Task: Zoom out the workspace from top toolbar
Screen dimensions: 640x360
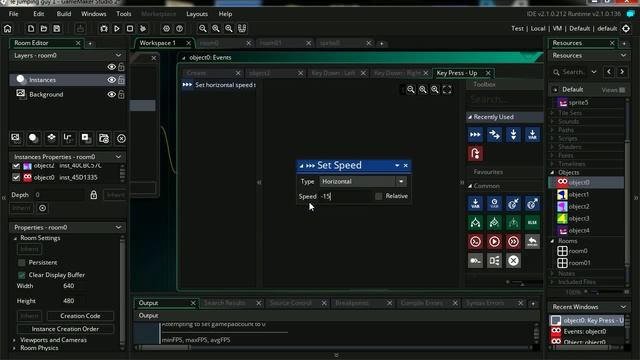Action: point(203,29)
